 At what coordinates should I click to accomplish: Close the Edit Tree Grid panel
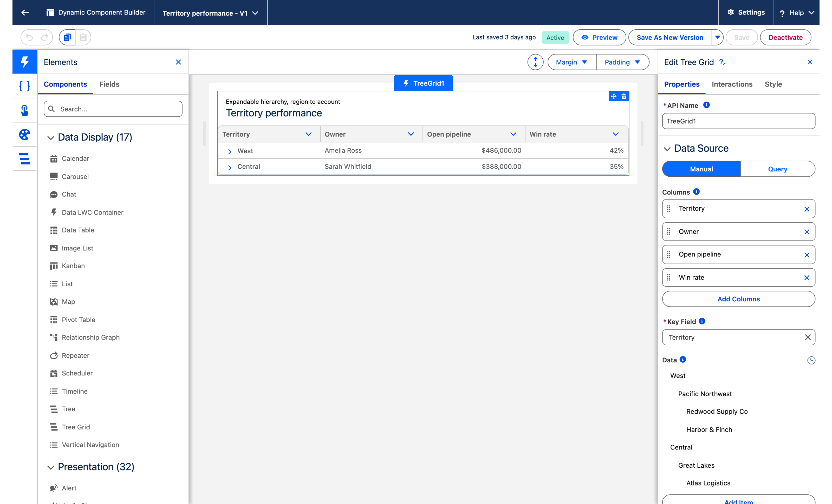[810, 62]
